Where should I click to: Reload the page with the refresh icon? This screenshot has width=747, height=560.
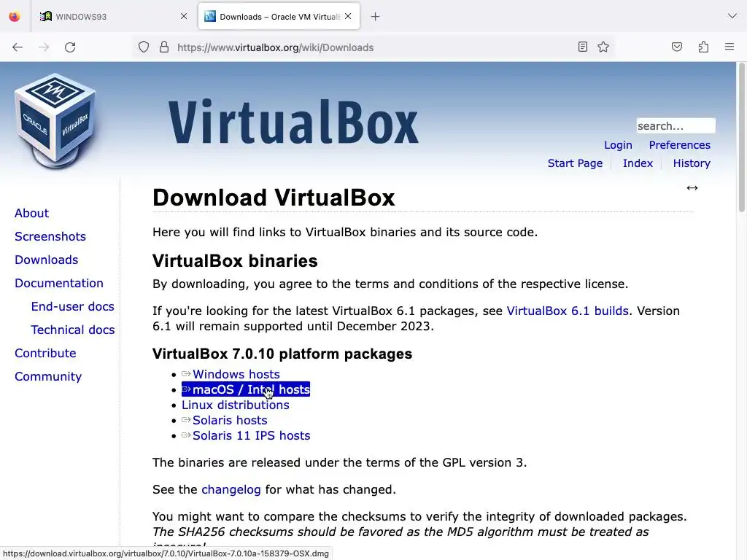pos(70,47)
